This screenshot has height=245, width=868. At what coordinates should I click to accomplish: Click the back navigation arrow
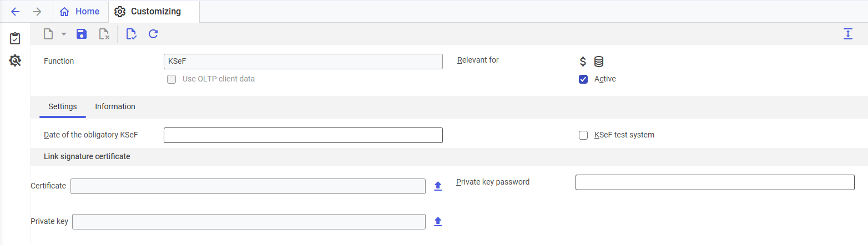coord(16,12)
